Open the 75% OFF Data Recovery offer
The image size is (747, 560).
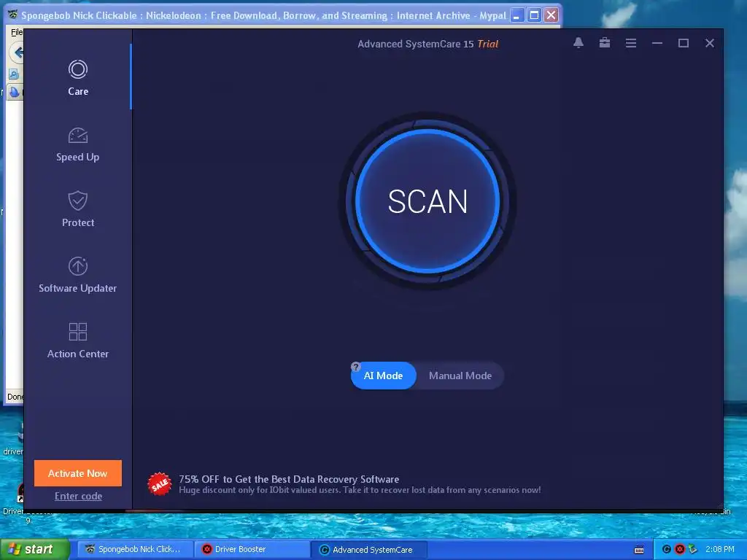(x=360, y=484)
